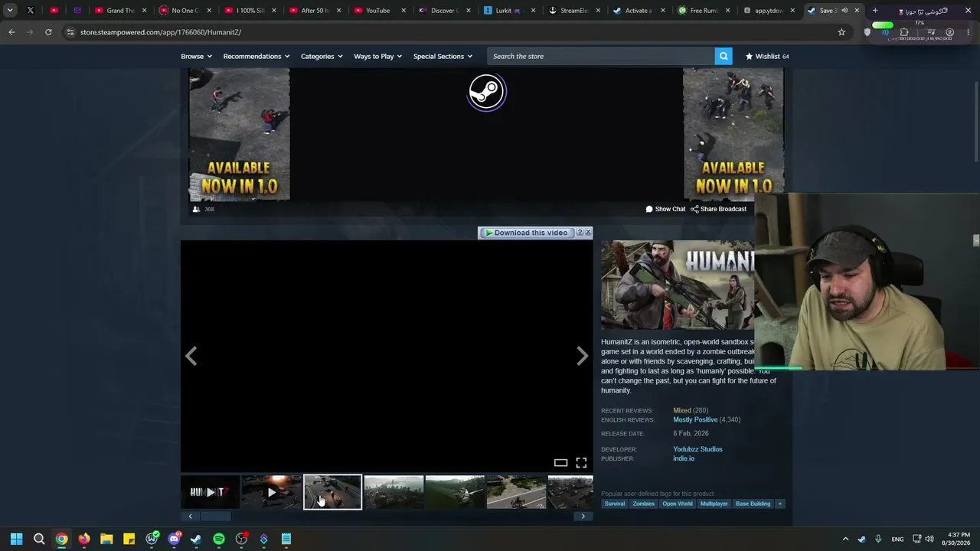Viewport: 980px width, 551px height.
Task: Click the Base Building tag
Action: (753, 504)
